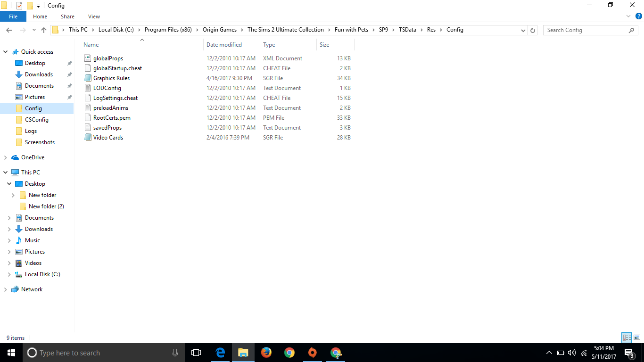This screenshot has width=644, height=362.
Task: Click the Search Config input box
Action: (585, 30)
